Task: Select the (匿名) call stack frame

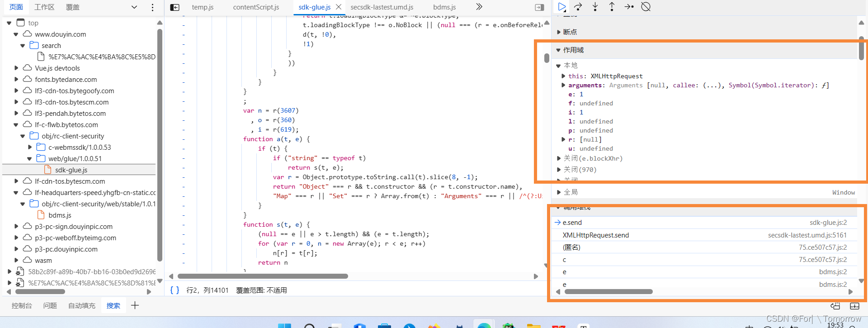Action: click(704, 247)
